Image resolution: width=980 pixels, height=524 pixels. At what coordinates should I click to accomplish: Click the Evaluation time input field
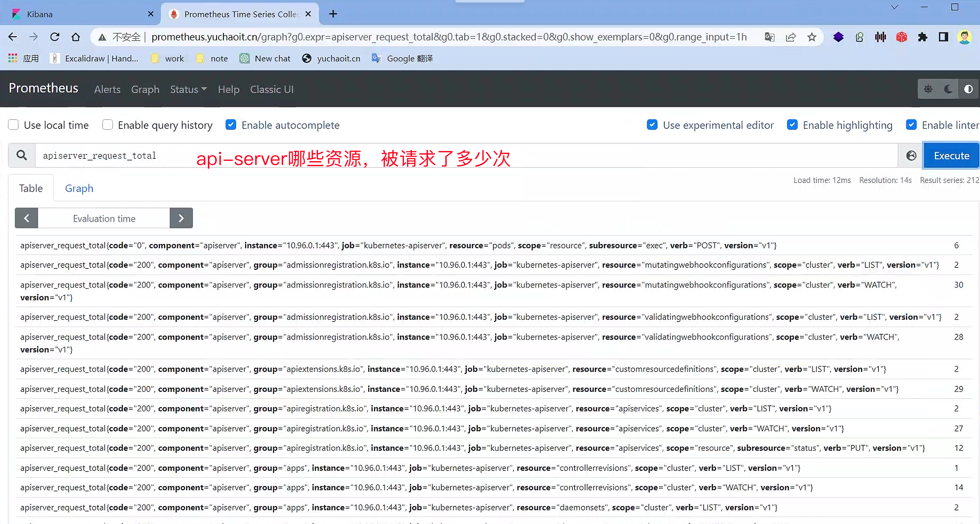coord(104,218)
